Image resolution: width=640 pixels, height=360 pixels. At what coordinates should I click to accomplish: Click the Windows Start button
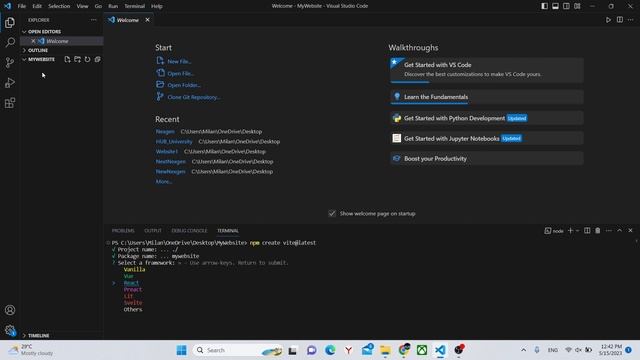pos(182,350)
